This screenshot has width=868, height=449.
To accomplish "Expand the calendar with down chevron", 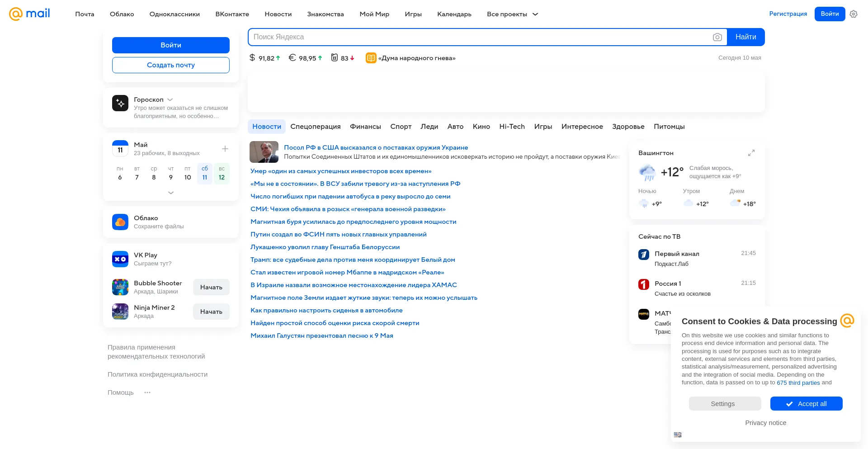I will pyautogui.click(x=171, y=193).
